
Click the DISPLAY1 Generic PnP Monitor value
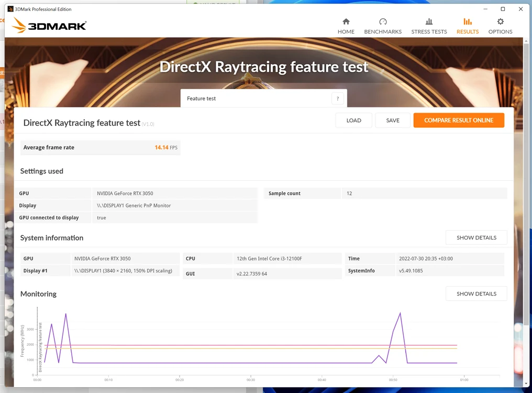[x=134, y=205]
